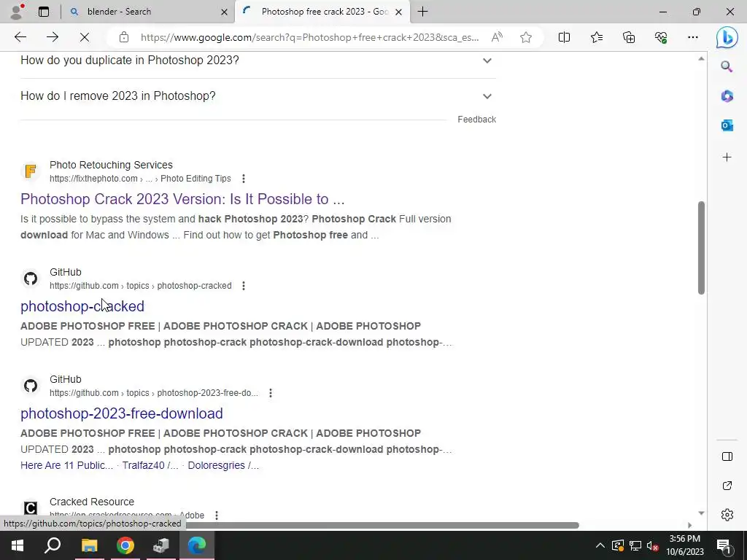Open 'Tralfaz40 /...' sublink
The image size is (747, 560).
[x=150, y=465]
